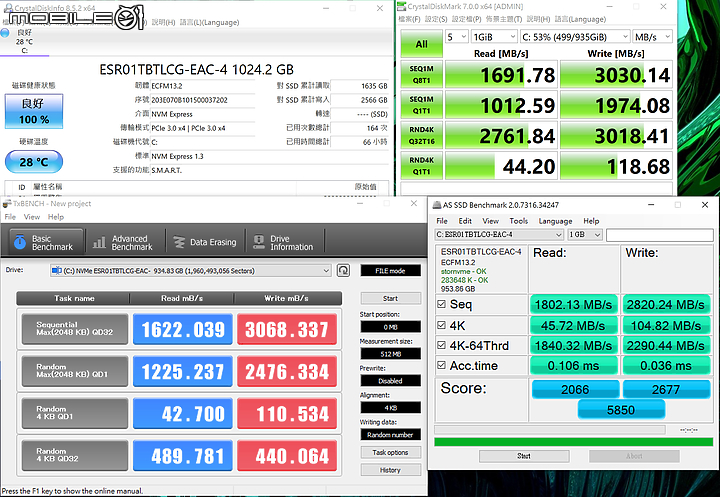Click Random 4 KB QD32 task button
Viewport: 720px width, 497px height.
[x=75, y=455]
